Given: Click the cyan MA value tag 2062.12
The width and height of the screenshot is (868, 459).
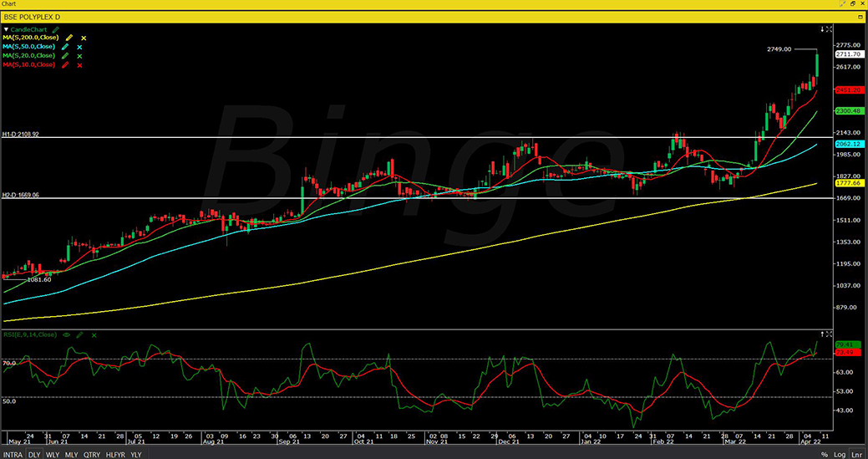Looking at the screenshot, I should 849,144.
